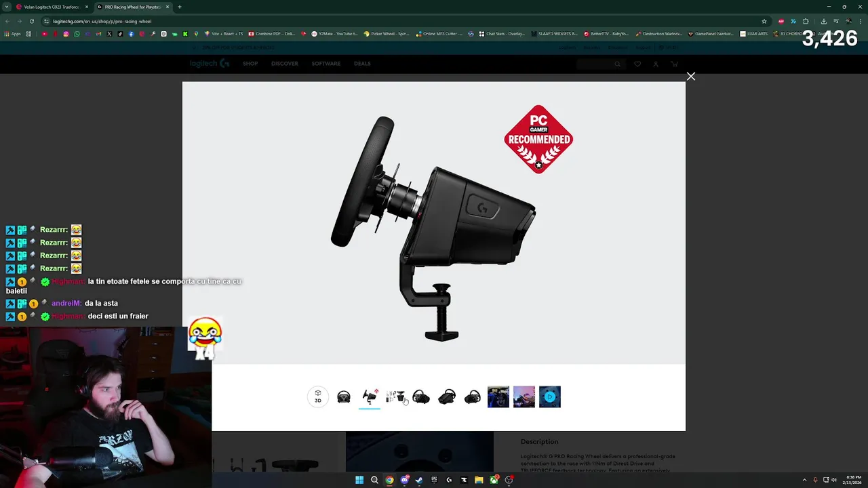Open wishlist heart icon in header
Viewport: 868px width, 488px height.
(x=637, y=64)
